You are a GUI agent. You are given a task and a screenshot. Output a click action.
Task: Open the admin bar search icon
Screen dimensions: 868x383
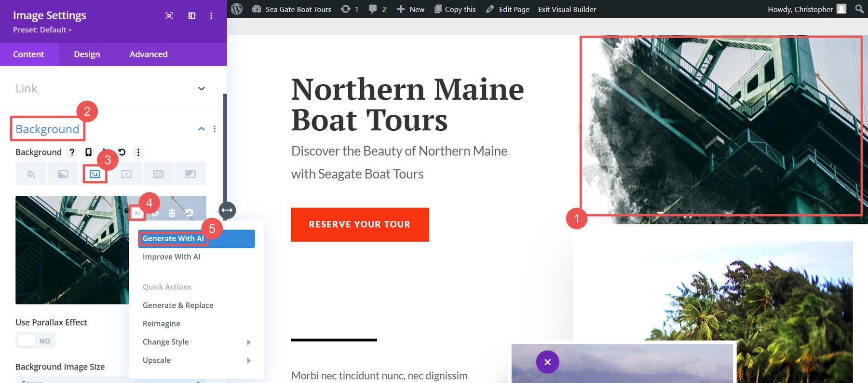[x=859, y=9]
